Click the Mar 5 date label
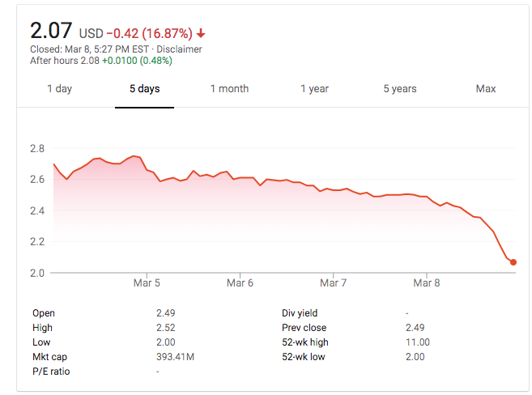The width and height of the screenshot is (532, 395). (x=147, y=283)
